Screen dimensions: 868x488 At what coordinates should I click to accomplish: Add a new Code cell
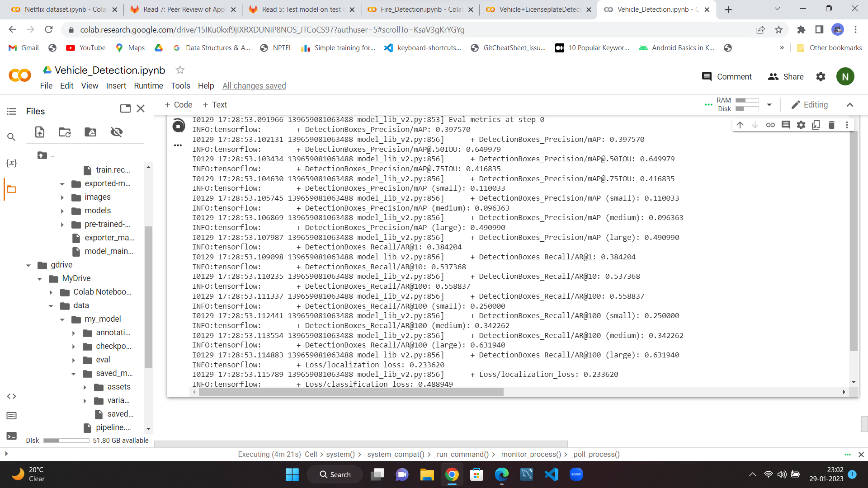coord(178,104)
